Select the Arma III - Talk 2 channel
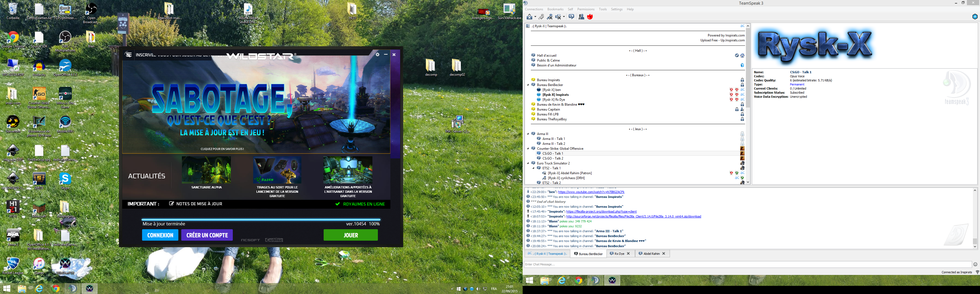Viewport: 980px width, 294px height. pos(553,144)
